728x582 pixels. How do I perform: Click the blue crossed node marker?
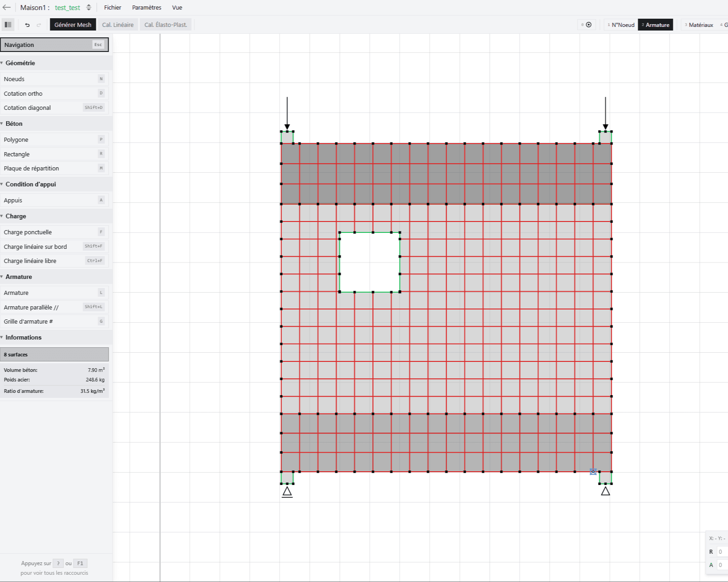click(x=593, y=472)
